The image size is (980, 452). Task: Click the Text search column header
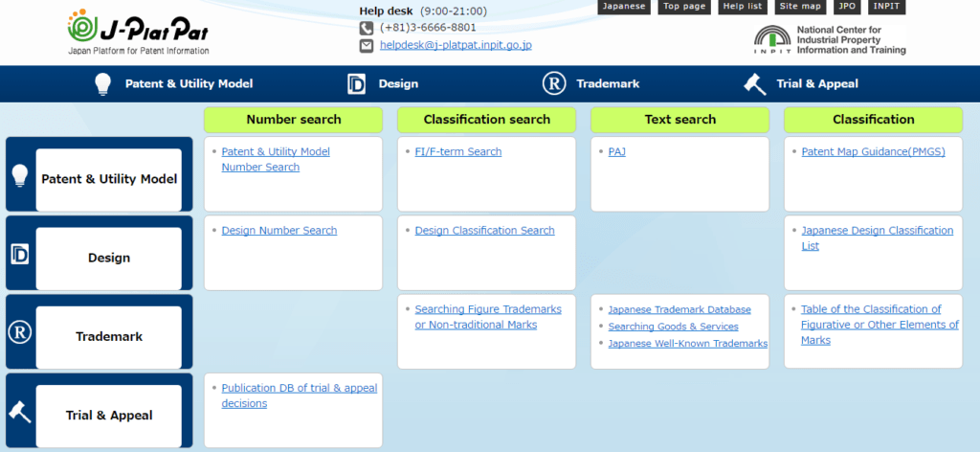click(680, 120)
